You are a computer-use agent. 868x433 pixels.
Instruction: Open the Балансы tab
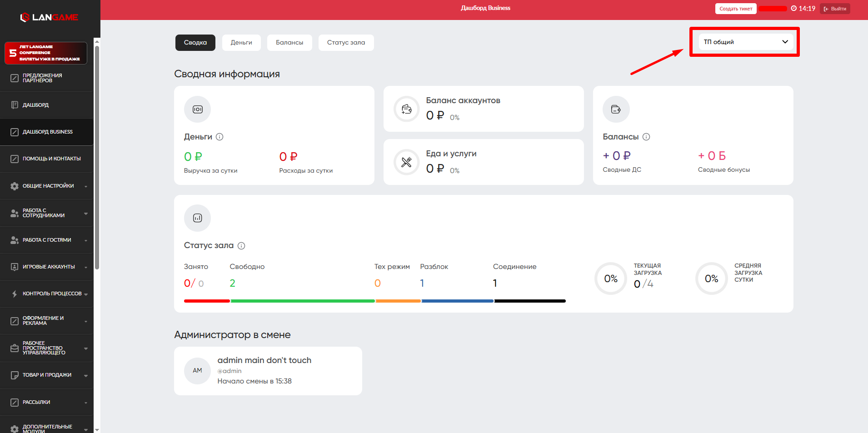(x=289, y=43)
